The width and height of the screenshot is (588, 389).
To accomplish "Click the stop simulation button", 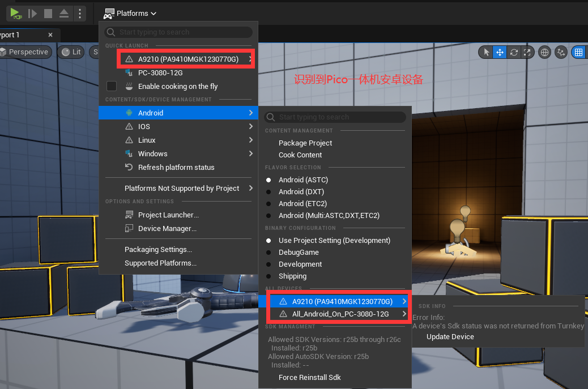I will point(48,14).
